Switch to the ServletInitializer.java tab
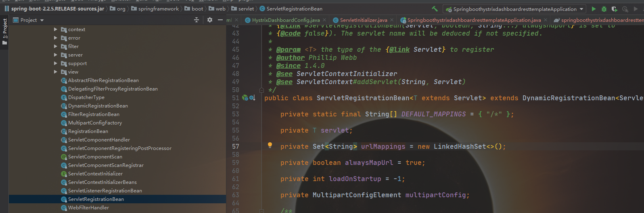644x213 pixels. pyautogui.click(x=364, y=20)
